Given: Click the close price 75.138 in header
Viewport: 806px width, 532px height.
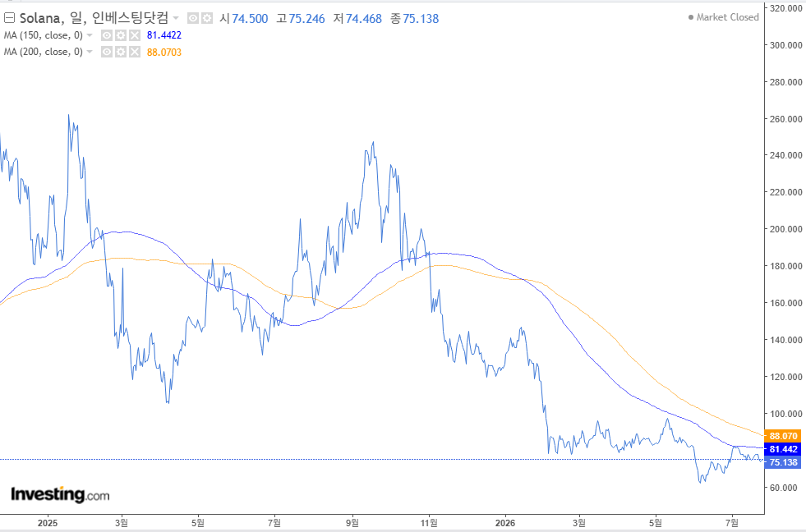Looking at the screenshot, I should [421, 19].
